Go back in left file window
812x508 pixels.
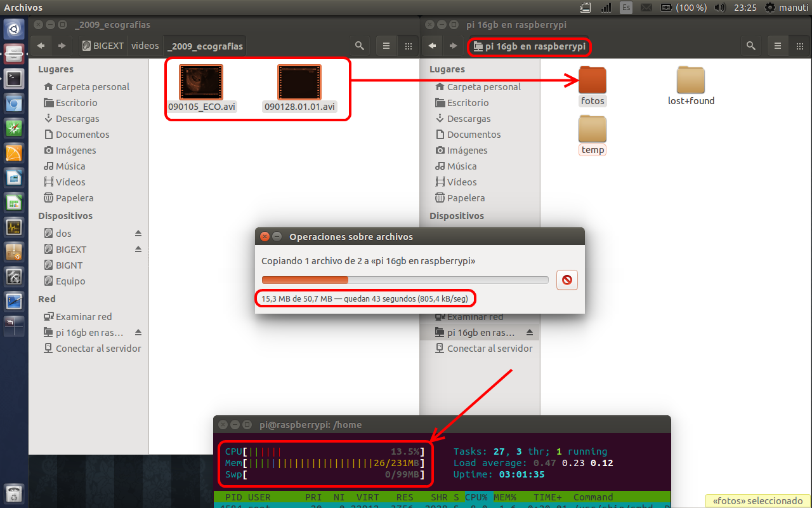[41, 46]
